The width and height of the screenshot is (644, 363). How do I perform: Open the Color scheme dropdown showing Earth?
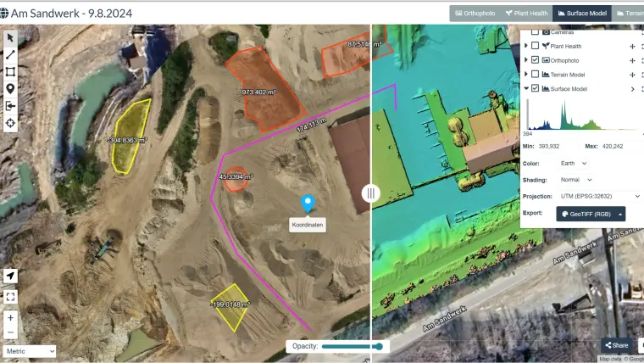click(574, 164)
